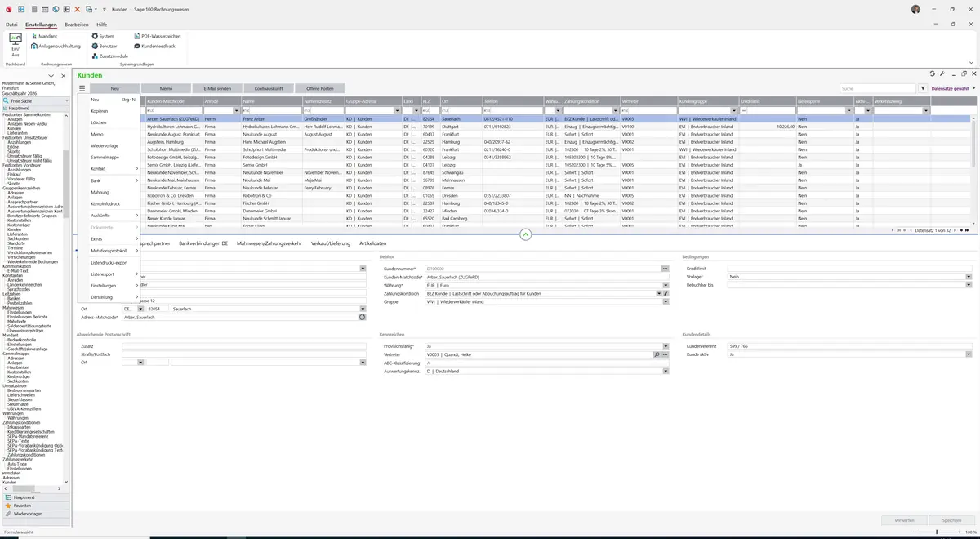Image resolution: width=980 pixels, height=539 pixels.
Task: Refresh the Kunden list view
Action: coord(932,73)
